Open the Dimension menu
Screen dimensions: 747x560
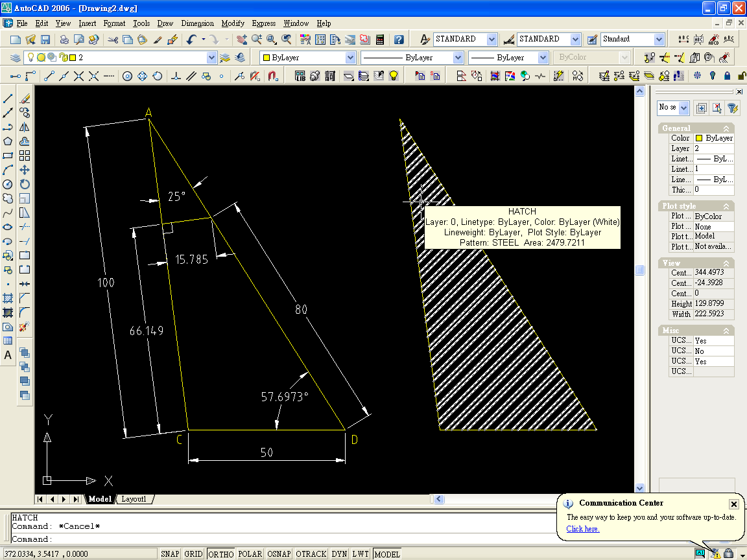(x=197, y=23)
